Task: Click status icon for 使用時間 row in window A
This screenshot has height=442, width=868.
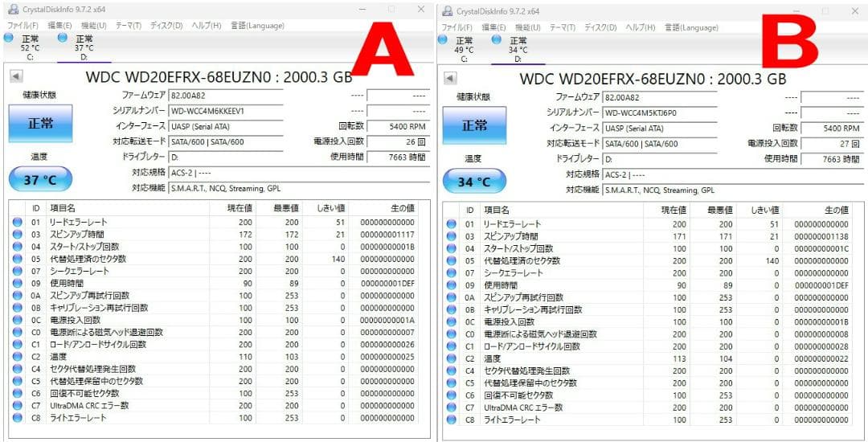Action: (x=17, y=283)
